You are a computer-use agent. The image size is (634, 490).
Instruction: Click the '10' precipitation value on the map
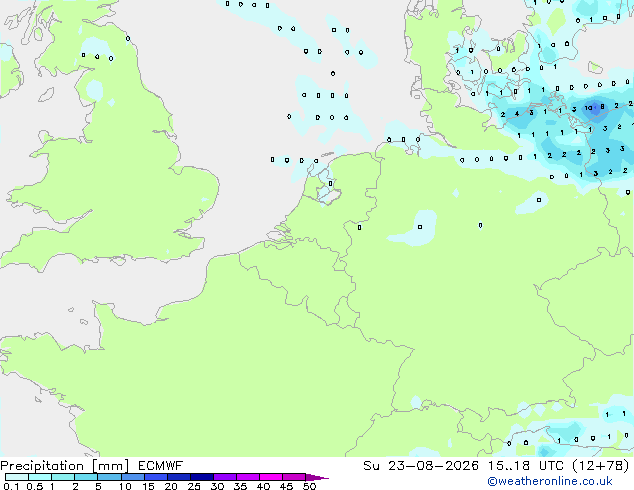coord(588,108)
